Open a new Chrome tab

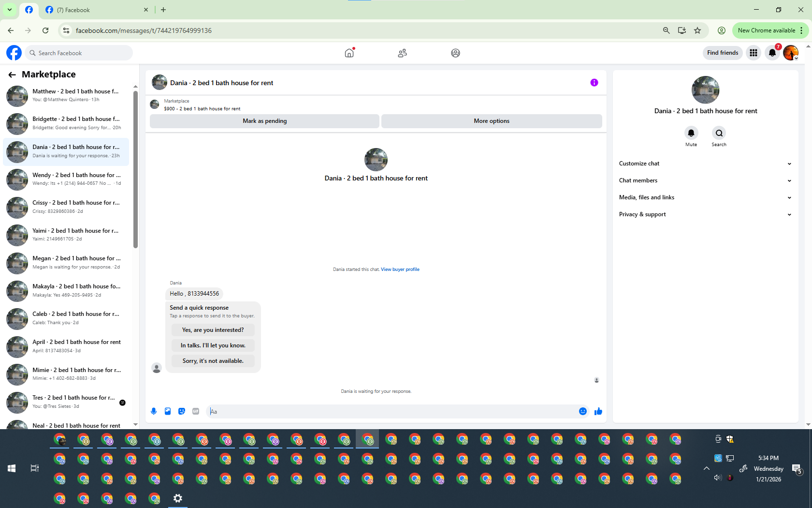pyautogui.click(x=163, y=10)
